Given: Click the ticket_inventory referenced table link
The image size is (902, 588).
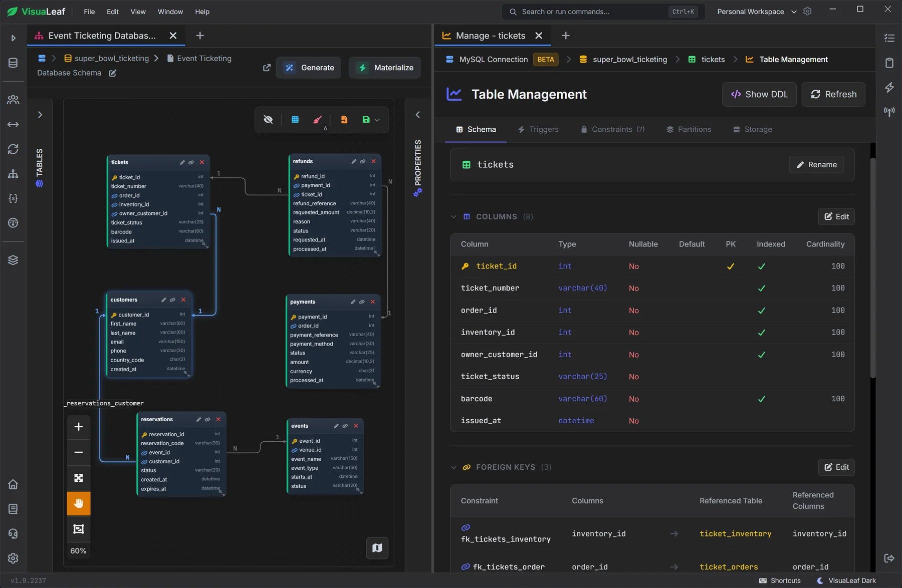Looking at the screenshot, I should 735,533.
